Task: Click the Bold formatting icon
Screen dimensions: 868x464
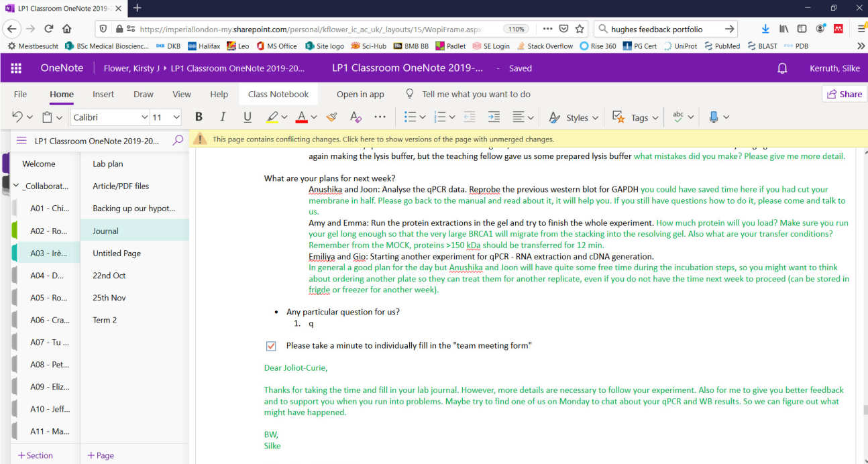Action: [199, 117]
